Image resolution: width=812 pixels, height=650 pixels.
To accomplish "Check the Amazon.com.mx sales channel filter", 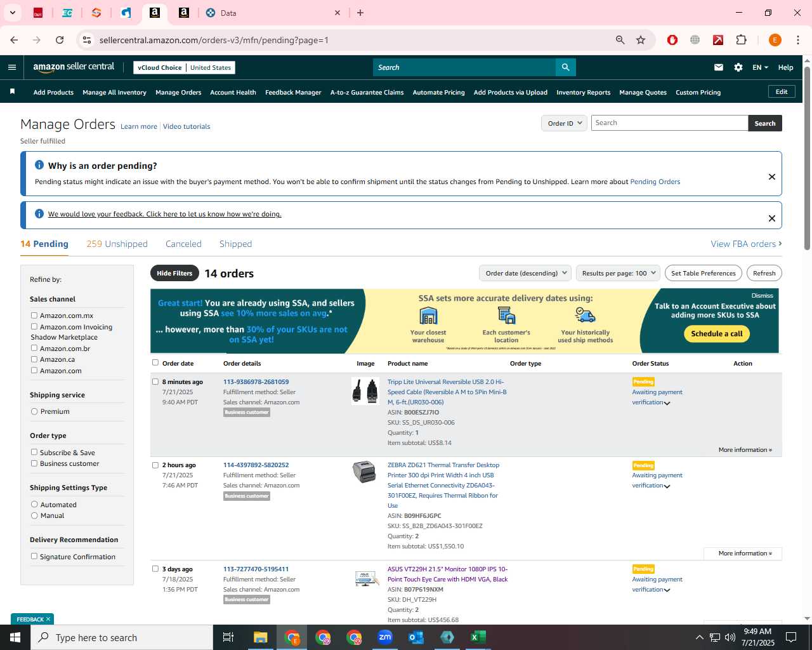I will (x=34, y=315).
